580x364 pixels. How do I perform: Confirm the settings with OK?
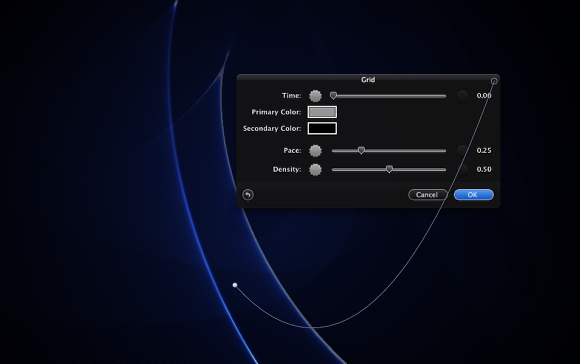(473, 195)
